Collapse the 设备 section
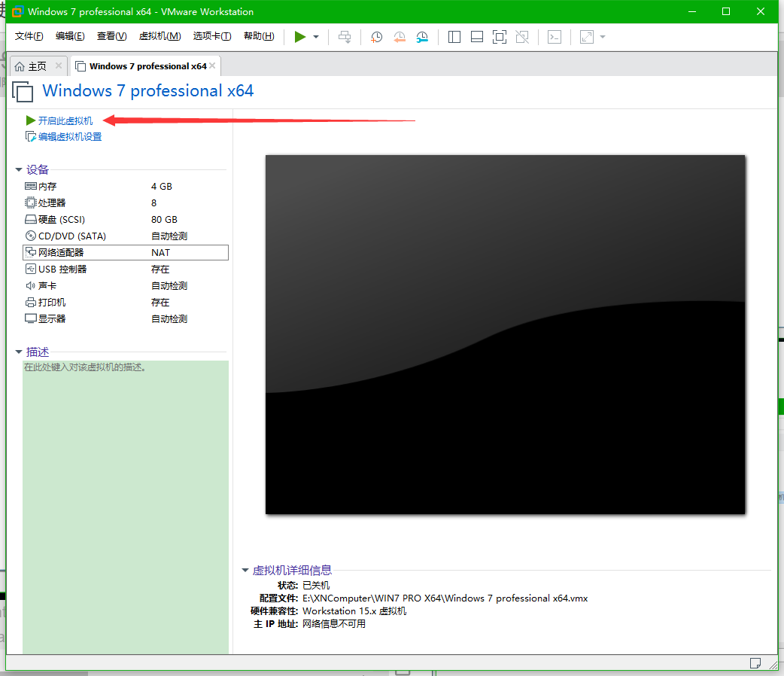The width and height of the screenshot is (784, 676). click(19, 169)
